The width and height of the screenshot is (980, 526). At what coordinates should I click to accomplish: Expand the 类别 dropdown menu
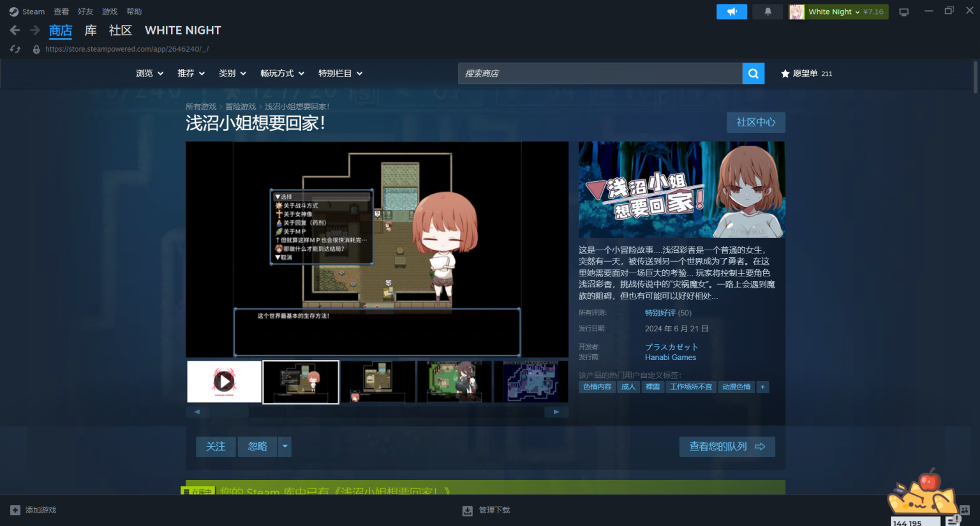point(232,73)
